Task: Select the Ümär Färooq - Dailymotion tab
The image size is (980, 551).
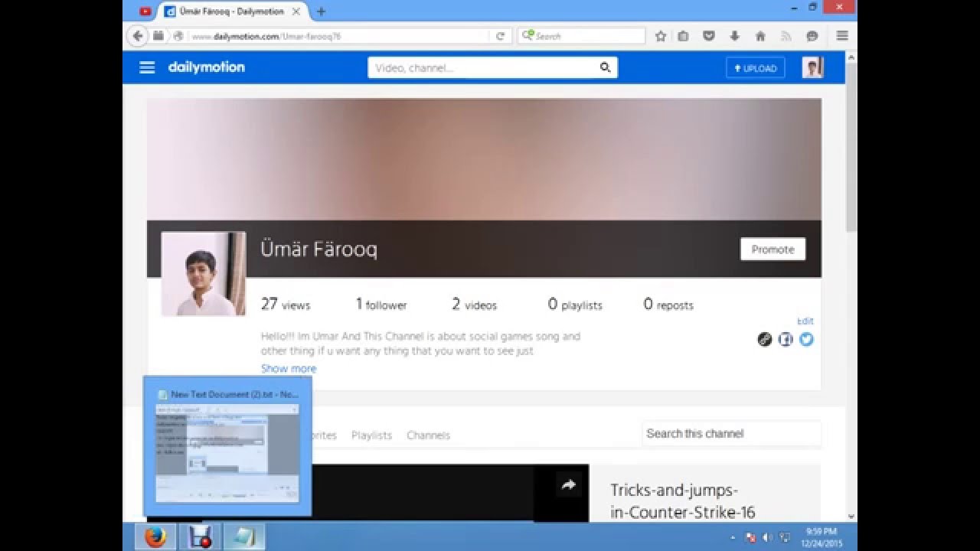Action: point(231,11)
